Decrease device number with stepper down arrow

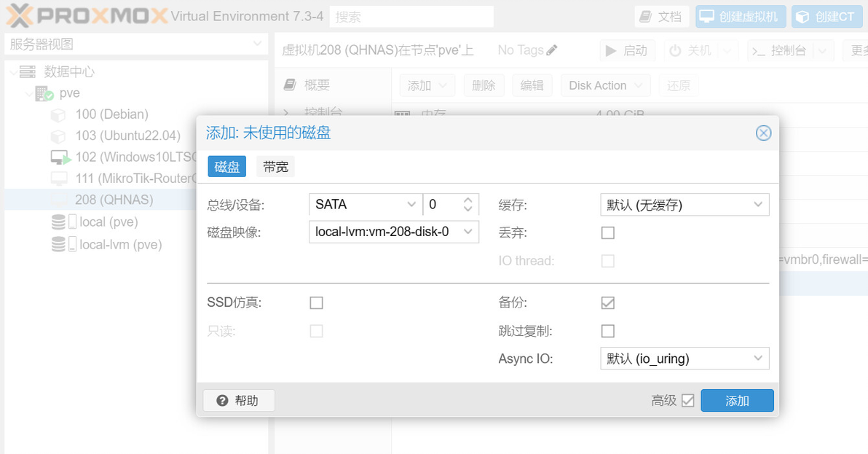pos(467,208)
